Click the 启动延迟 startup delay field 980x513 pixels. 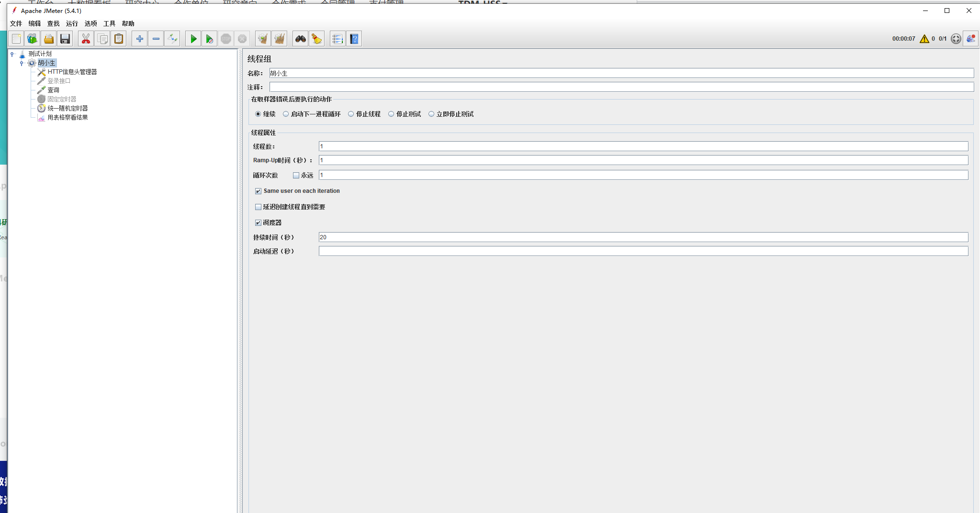click(643, 251)
